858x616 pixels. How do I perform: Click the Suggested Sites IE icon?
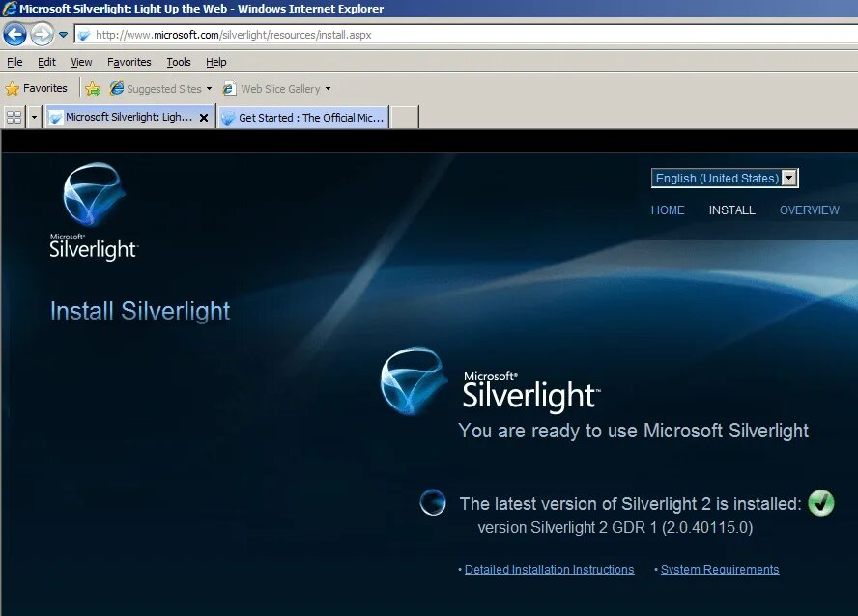tap(117, 88)
